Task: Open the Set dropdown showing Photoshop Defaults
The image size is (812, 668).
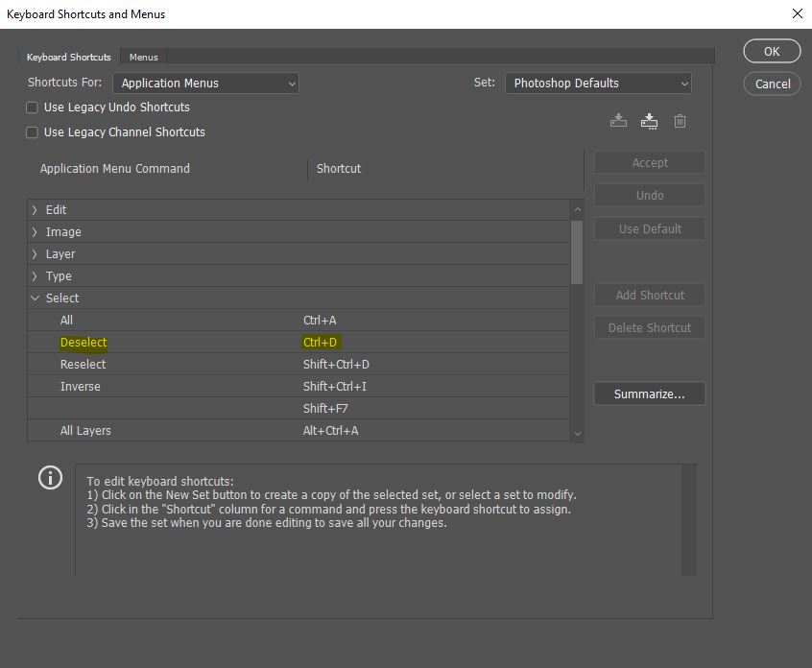Action: 598,83
